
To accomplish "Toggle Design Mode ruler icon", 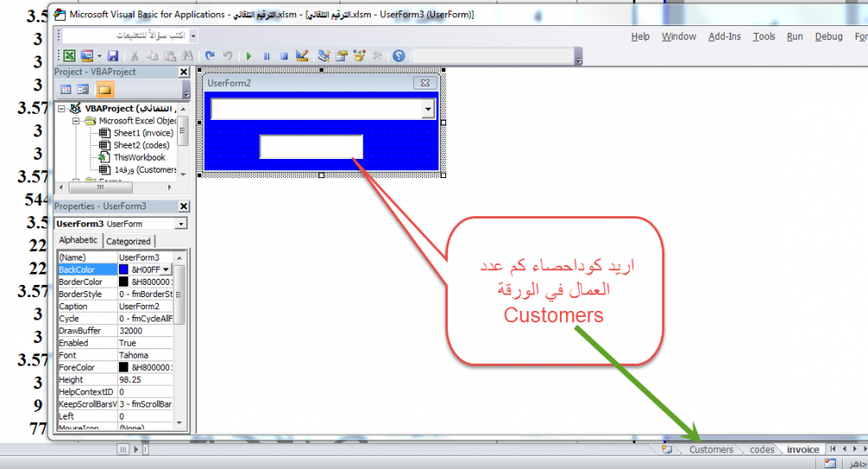I will [x=302, y=56].
